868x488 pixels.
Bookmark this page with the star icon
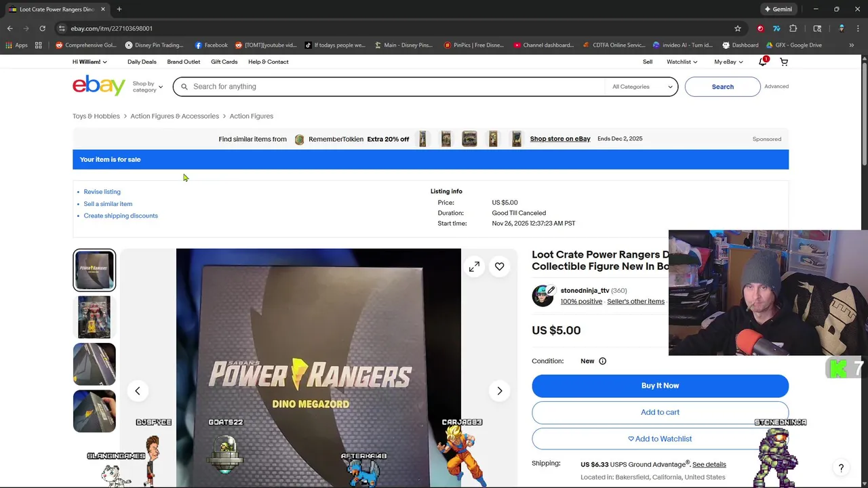738,28
